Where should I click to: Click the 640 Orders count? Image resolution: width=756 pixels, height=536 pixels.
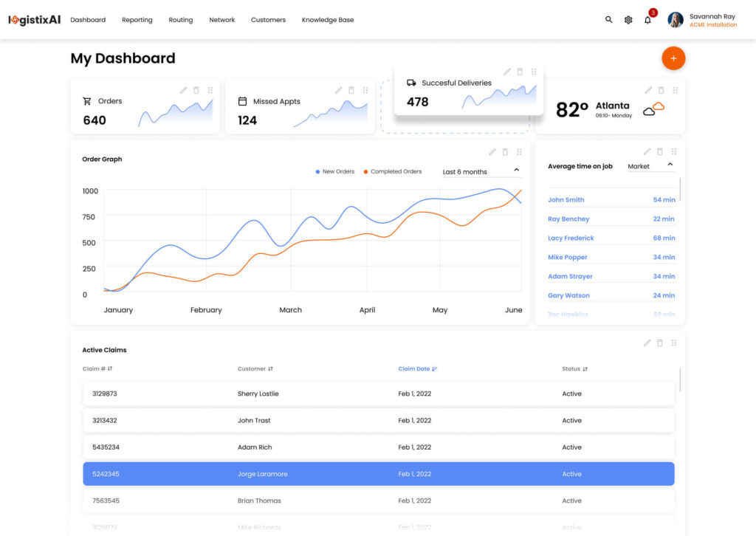(94, 120)
